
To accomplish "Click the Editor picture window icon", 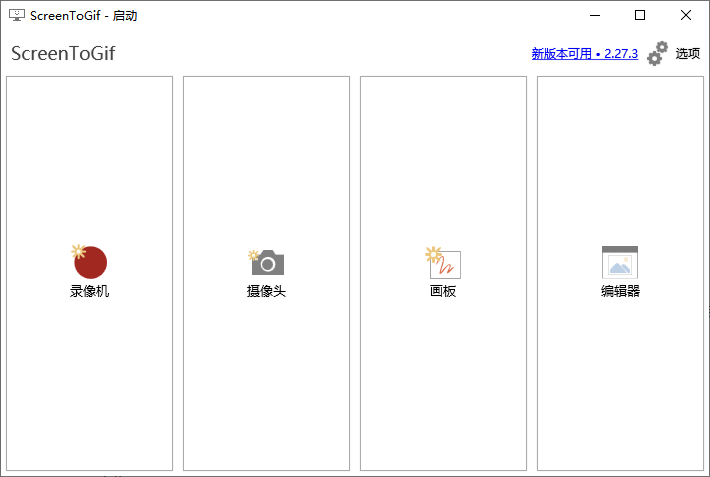I will coord(620,263).
